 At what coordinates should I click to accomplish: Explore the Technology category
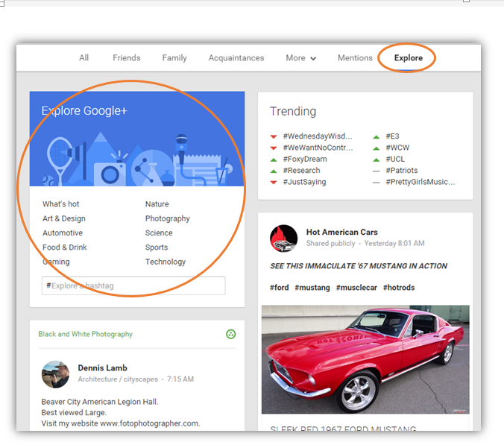pos(166,262)
